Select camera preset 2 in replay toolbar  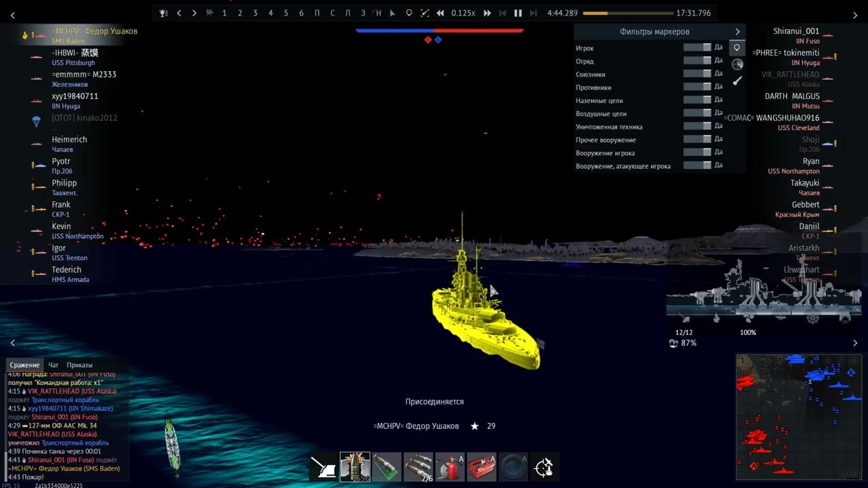click(239, 13)
